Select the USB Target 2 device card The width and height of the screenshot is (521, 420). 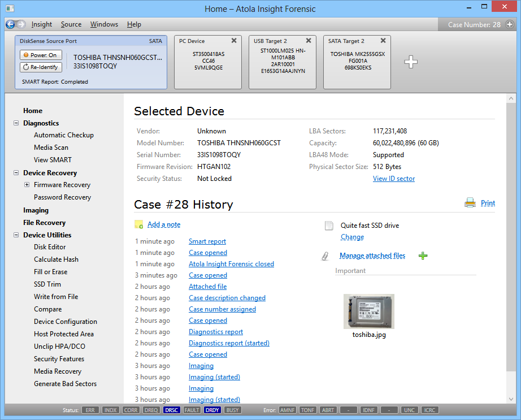click(x=283, y=62)
